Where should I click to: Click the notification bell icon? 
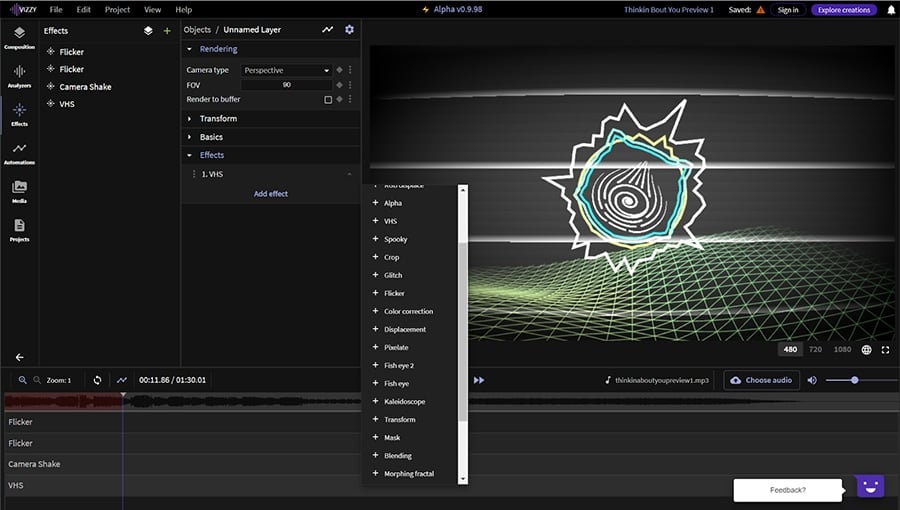pos(891,10)
